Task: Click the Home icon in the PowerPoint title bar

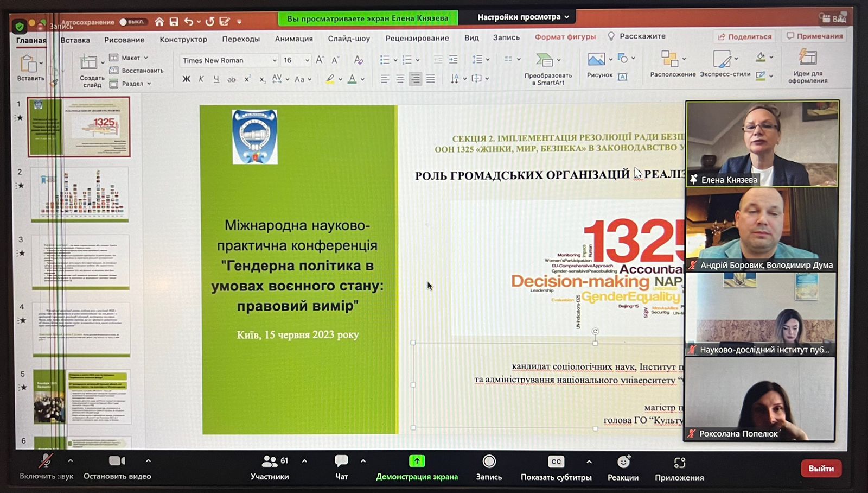Action: point(159,22)
